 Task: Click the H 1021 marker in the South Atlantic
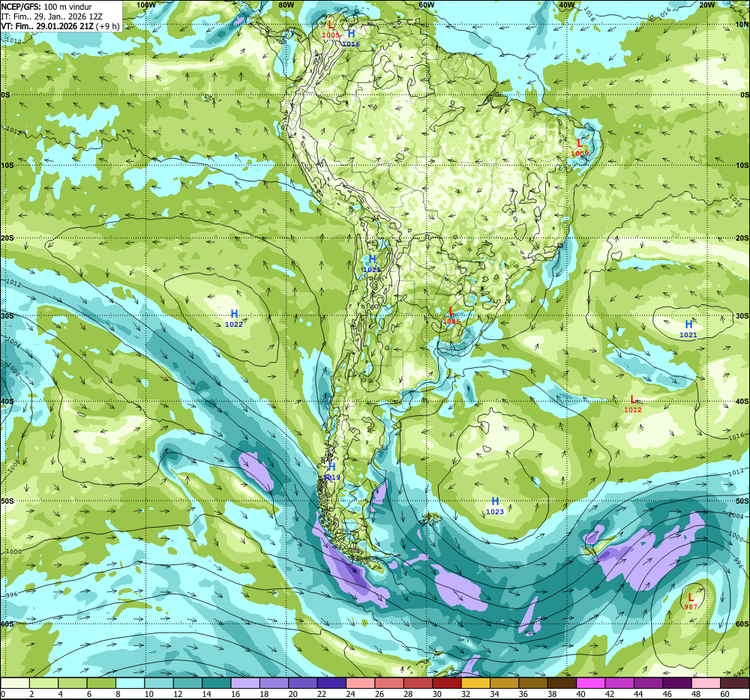688,329
